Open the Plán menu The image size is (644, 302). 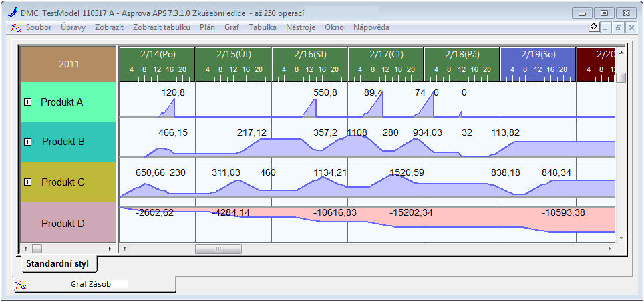(x=207, y=27)
